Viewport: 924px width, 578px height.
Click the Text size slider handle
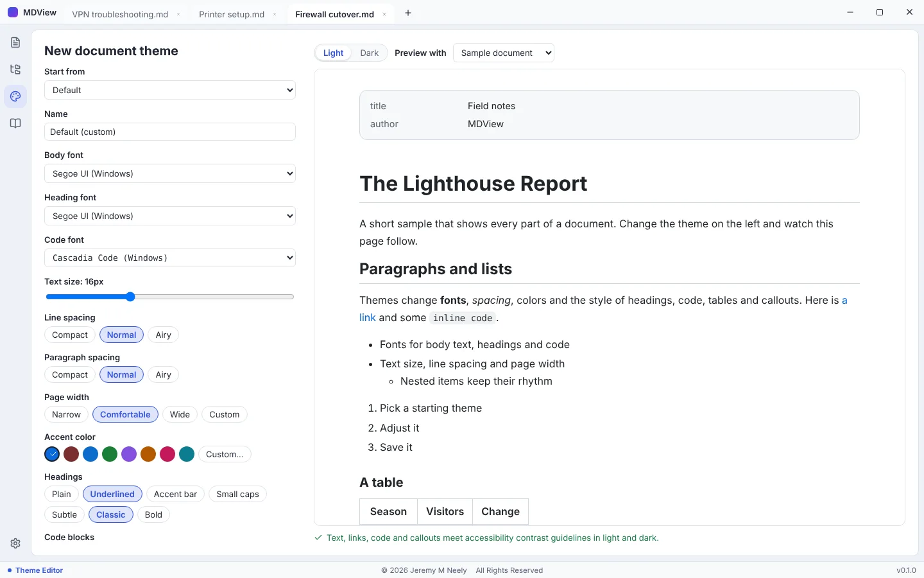click(x=131, y=297)
